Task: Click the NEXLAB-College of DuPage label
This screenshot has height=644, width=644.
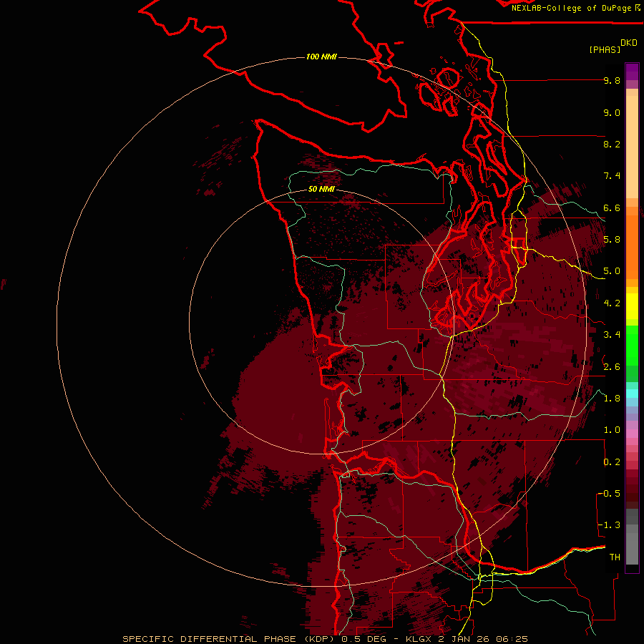Action: point(571,8)
